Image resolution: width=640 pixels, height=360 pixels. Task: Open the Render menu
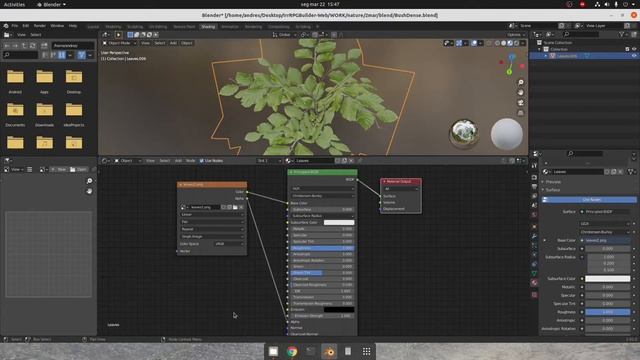click(x=40, y=26)
